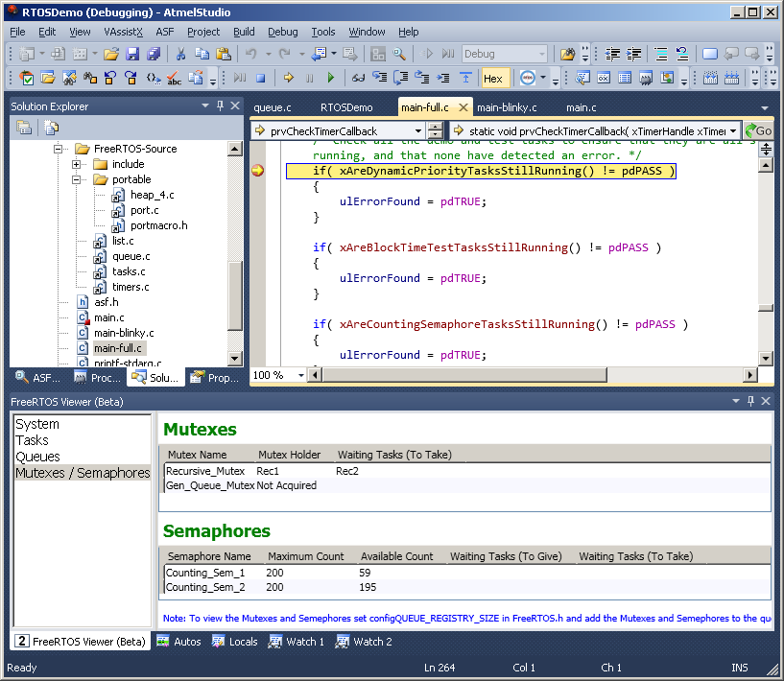Click the Solution Explorer vertical scrollbar thumb

[x=234, y=295]
